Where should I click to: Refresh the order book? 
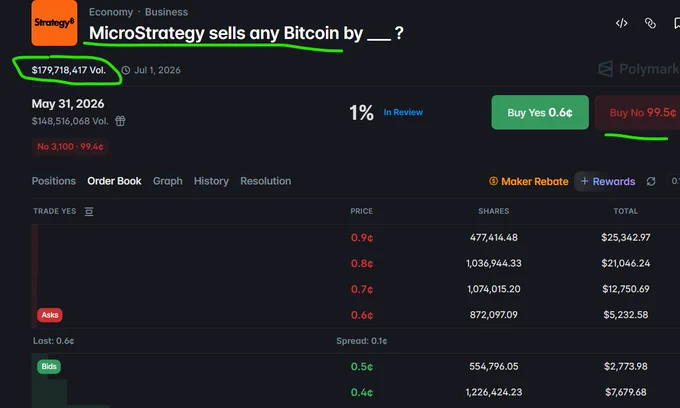pos(651,181)
